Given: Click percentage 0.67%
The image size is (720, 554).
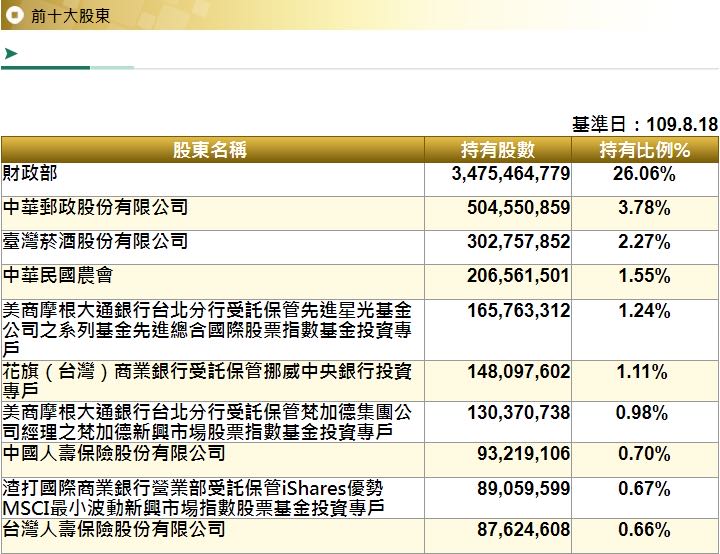Looking at the screenshot, I should tap(644, 489).
